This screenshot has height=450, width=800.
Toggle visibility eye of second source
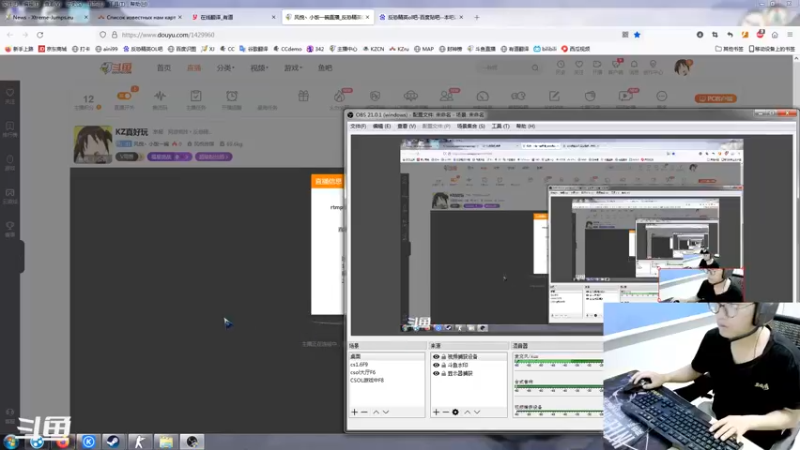(x=436, y=365)
